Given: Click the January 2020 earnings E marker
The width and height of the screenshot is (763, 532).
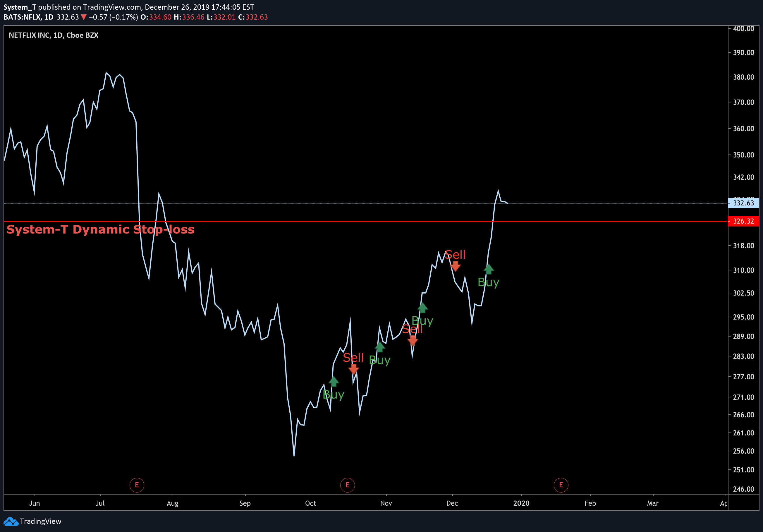Looking at the screenshot, I should coord(561,485).
